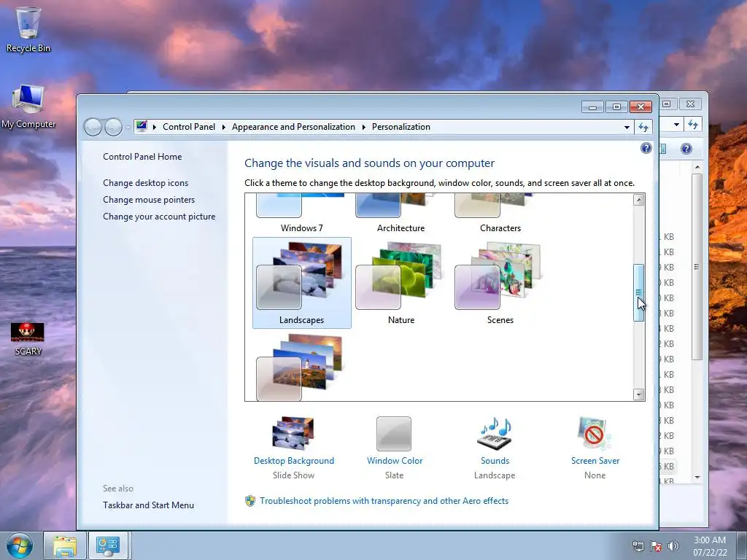This screenshot has height=560, width=747.
Task: Click the Control Panel taskbar button
Action: click(x=108, y=545)
